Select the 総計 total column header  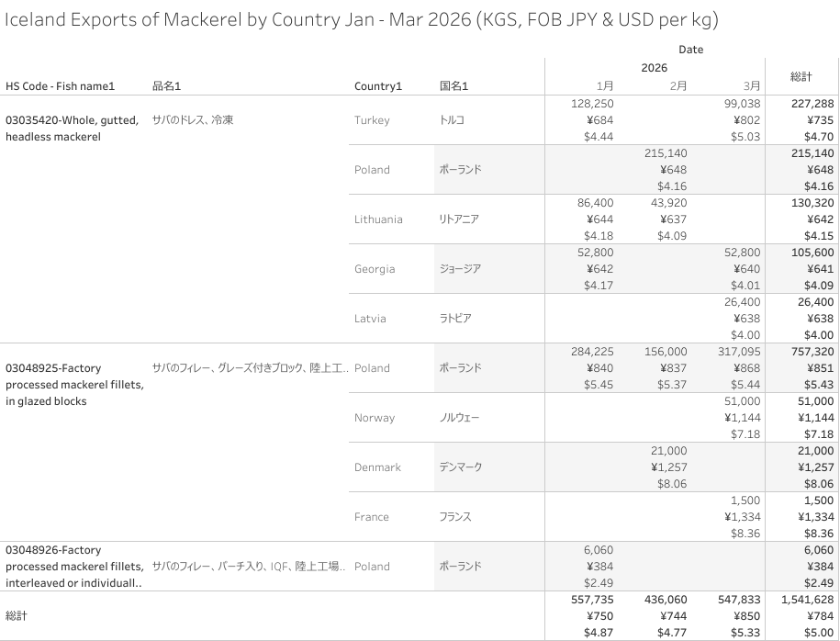[801, 76]
